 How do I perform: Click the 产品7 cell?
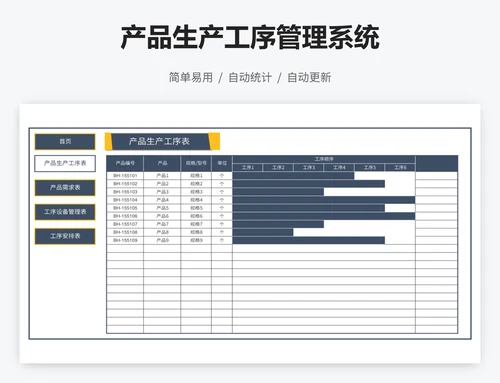(x=162, y=224)
